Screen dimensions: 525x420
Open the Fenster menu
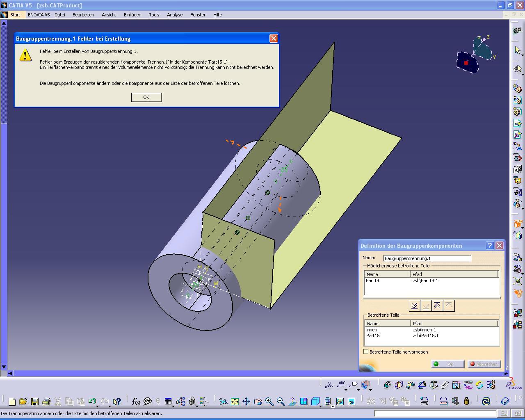click(198, 15)
